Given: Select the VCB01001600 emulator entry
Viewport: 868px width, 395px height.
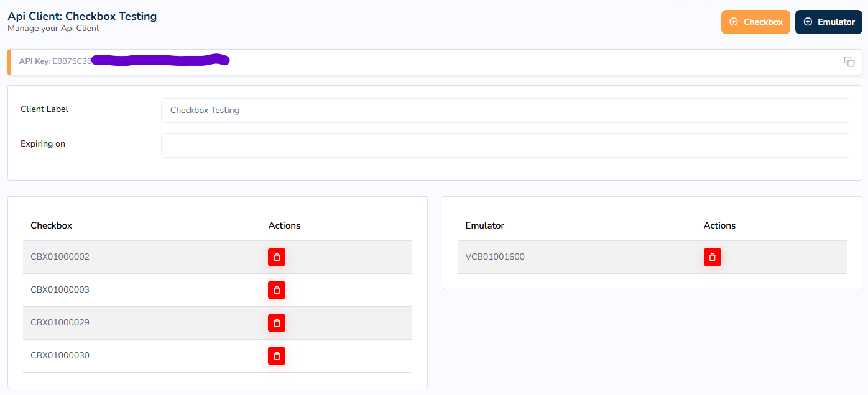Looking at the screenshot, I should click(x=495, y=257).
